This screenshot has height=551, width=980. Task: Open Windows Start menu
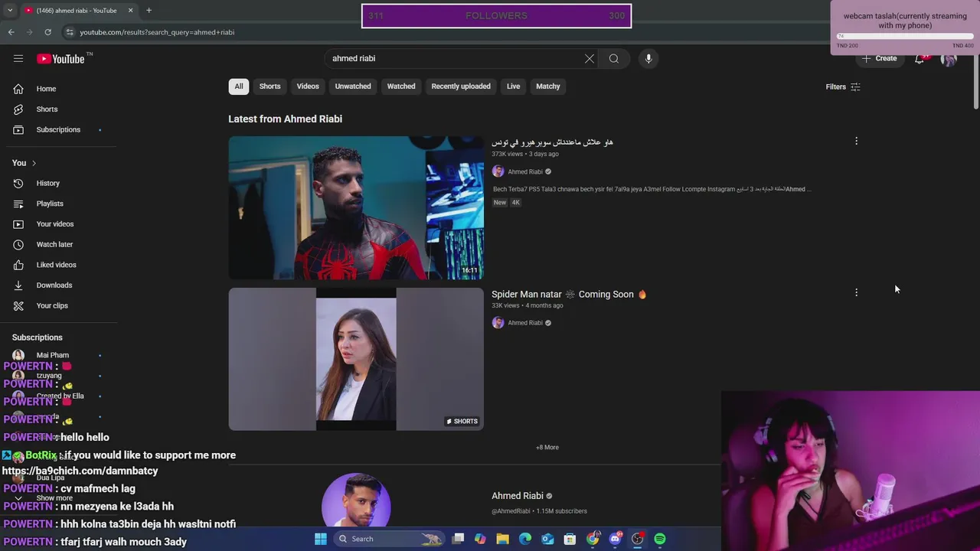tap(321, 539)
